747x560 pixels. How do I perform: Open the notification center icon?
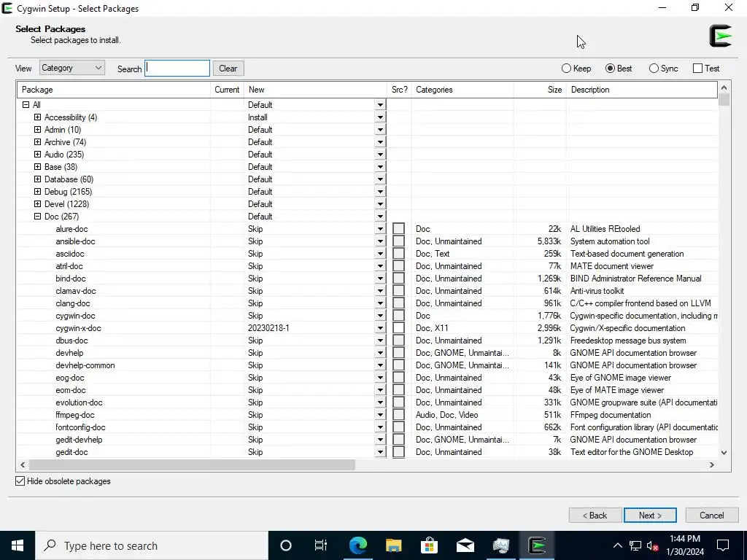[723, 545]
